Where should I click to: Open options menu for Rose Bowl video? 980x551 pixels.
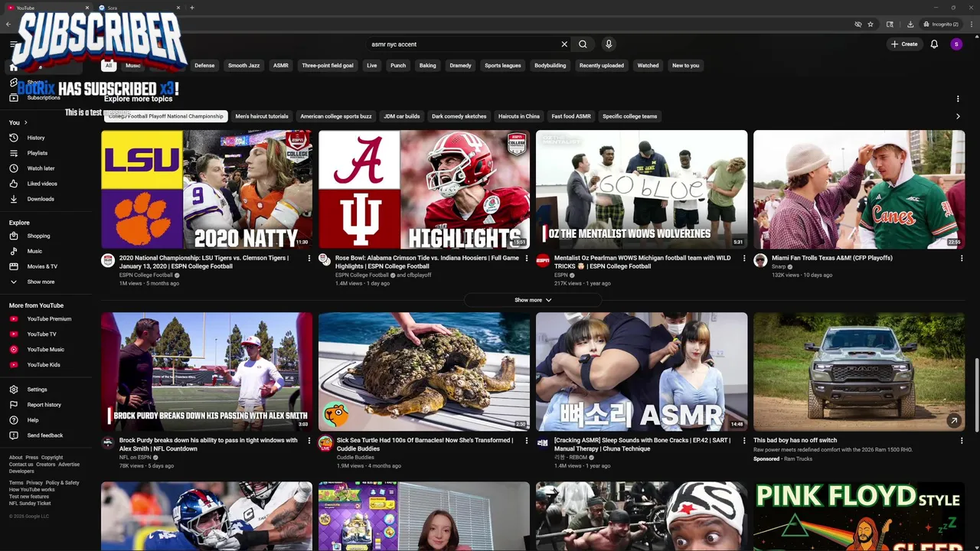point(527,259)
